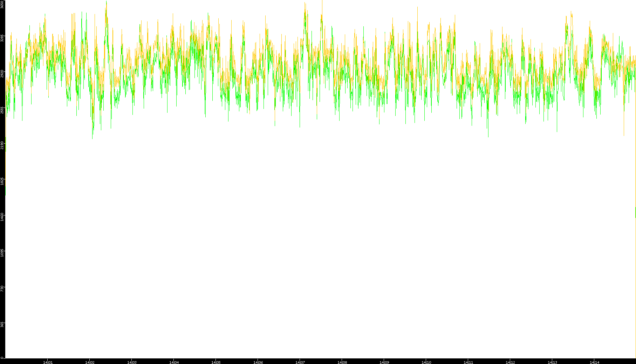The image size is (636, 364).
Task: Click the 1825 value on the vertical axis
Action: pyautogui.click(x=2, y=181)
